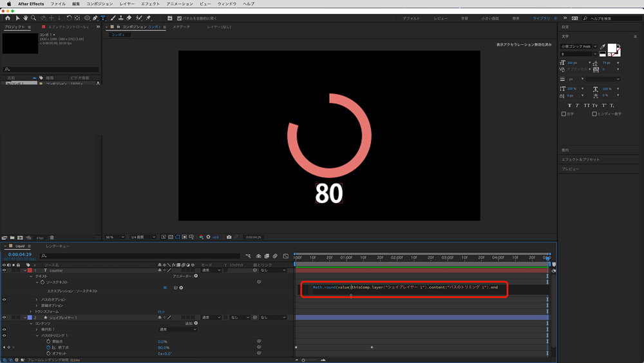The width and height of the screenshot is (644, 363).
Task: Click the リセット link on the Transform row
Action: coord(162,311)
